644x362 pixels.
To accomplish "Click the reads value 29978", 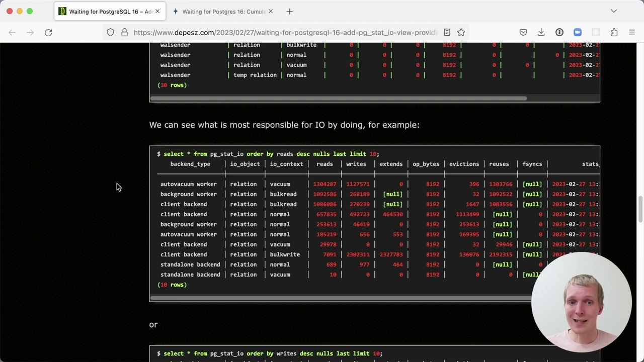I will [x=328, y=244].
